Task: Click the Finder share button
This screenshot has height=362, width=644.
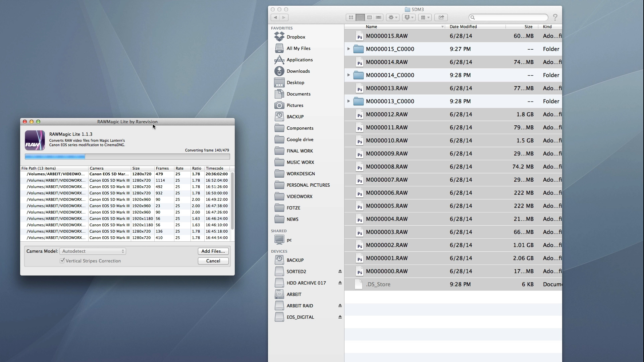Action: (441, 17)
